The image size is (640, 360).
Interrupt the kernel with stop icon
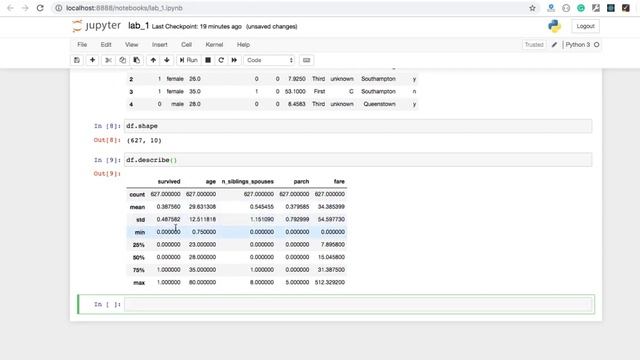click(x=208, y=60)
